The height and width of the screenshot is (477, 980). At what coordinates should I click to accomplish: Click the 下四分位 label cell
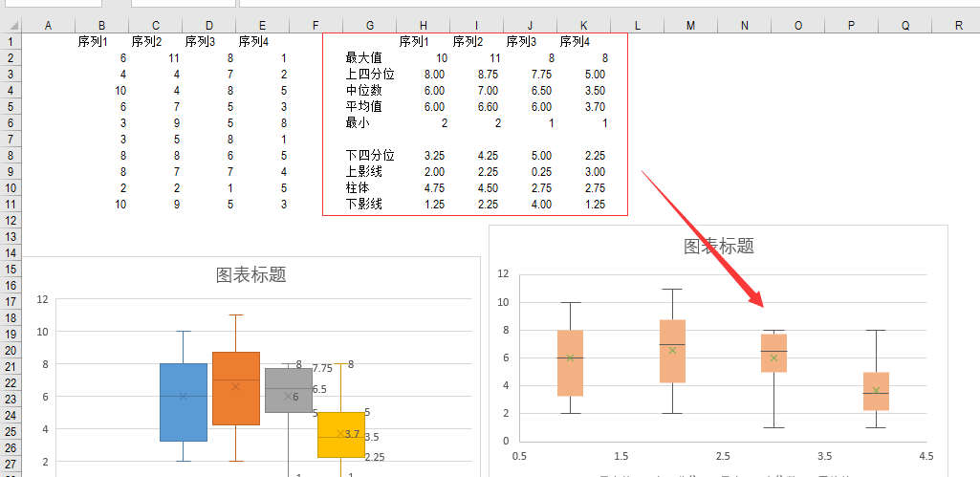(370, 156)
